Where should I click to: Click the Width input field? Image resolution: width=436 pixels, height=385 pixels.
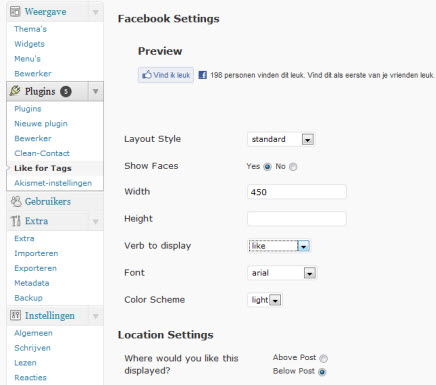297,192
